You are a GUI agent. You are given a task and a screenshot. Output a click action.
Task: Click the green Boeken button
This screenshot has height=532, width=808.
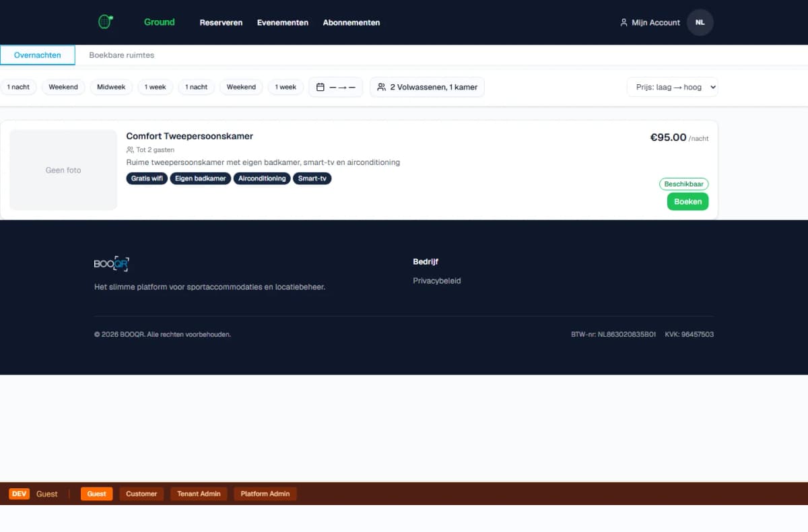tap(687, 201)
